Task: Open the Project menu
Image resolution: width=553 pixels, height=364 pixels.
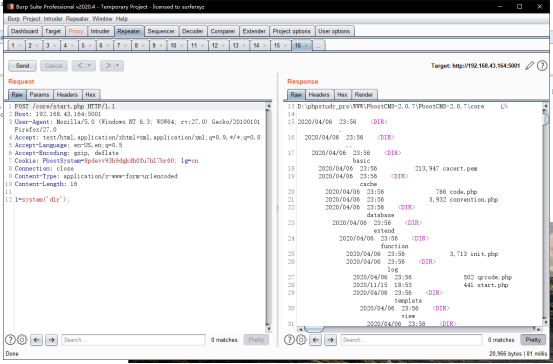Action: [31, 19]
